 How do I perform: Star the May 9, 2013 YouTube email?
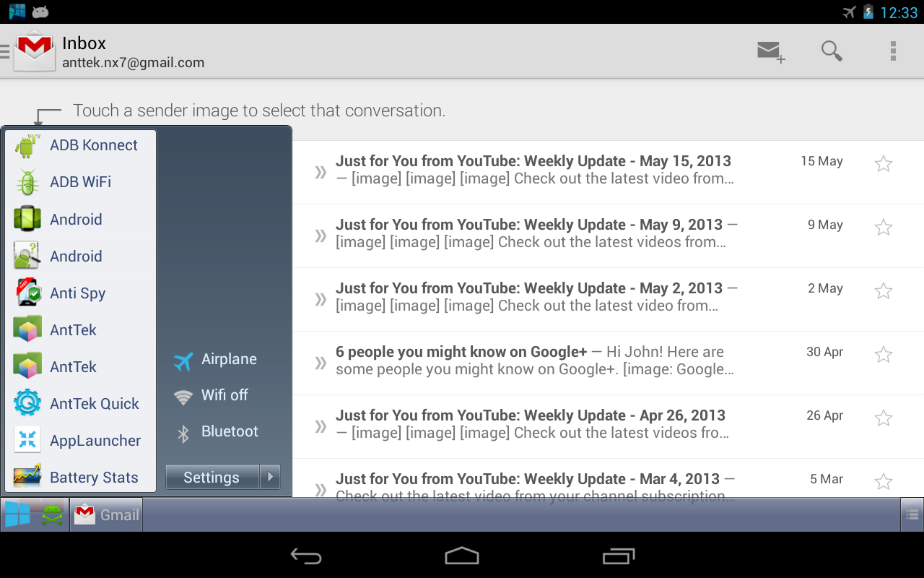click(884, 228)
